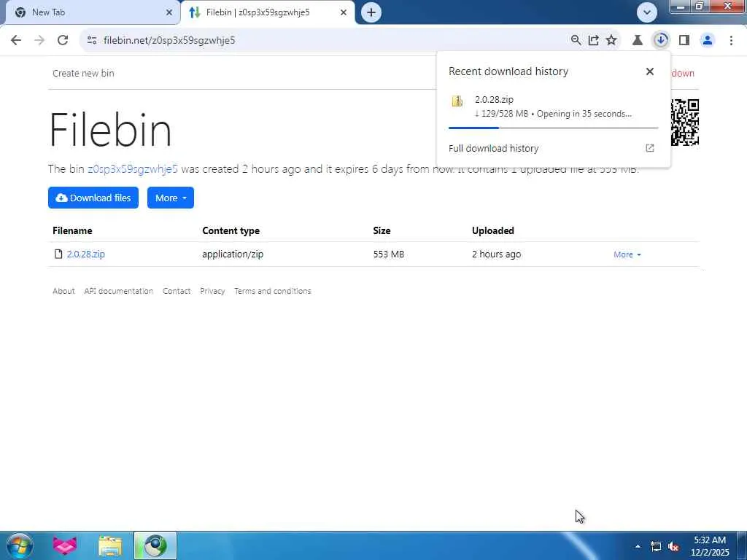
Task: Open Chrome Labs flask icon
Action: pyautogui.click(x=638, y=41)
